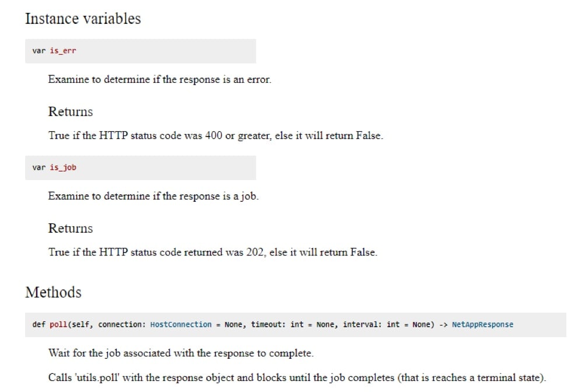Click 'Wait for the job associated' sentence
This screenshot has width=568, height=392.
tap(181, 353)
